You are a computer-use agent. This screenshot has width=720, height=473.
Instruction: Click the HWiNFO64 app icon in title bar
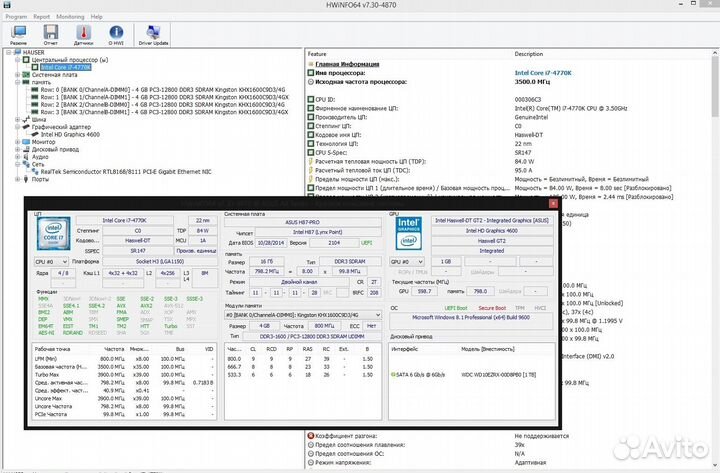point(6,5)
